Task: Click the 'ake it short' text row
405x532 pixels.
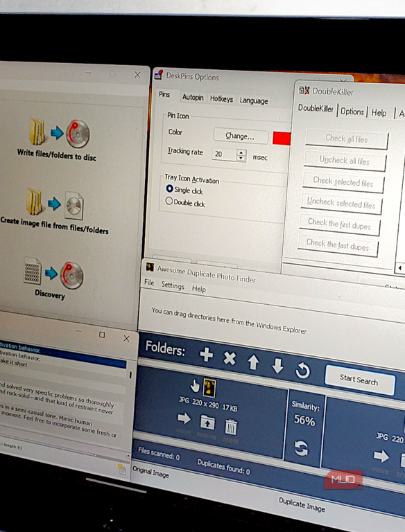Action: pos(14,363)
